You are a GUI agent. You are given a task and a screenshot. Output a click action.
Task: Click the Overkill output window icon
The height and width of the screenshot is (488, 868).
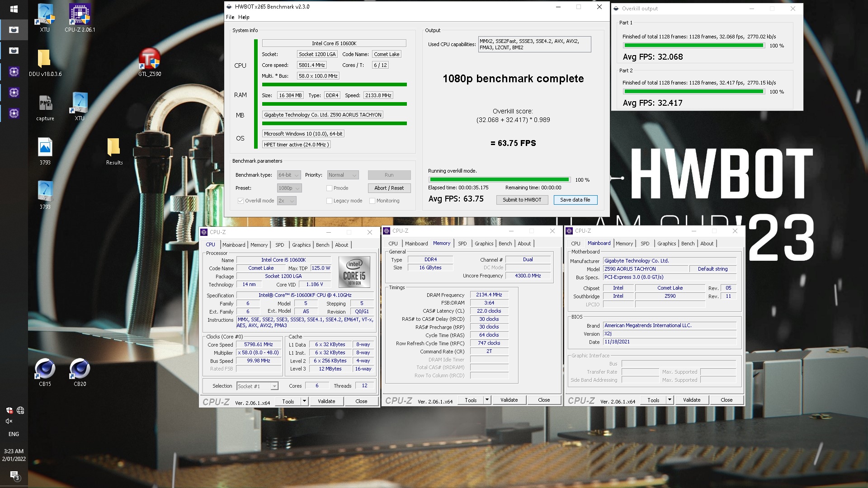[x=616, y=9]
